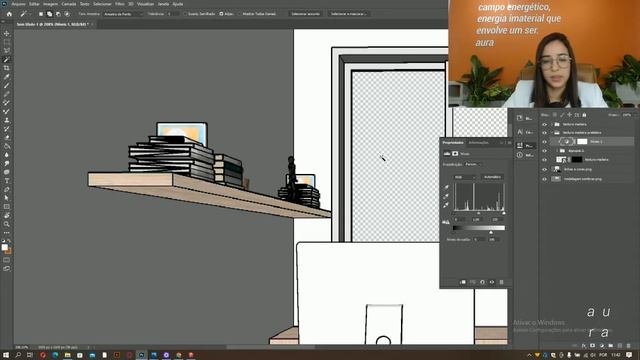This screenshot has width=640, height=360.
Task: Hide the Níveis 1 adjustment layer
Action: pos(544,142)
